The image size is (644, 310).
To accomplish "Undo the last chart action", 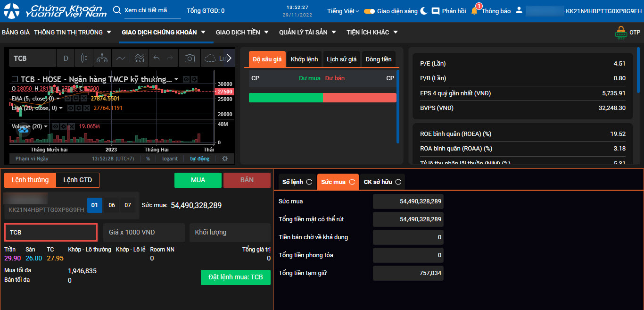I will [157, 59].
